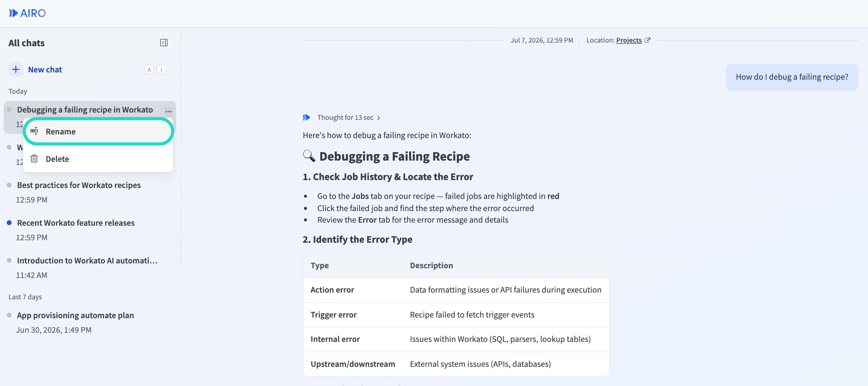Click 'External system issues (APIs, databases)' cell
Image resolution: width=868 pixels, height=386 pixels.
click(481, 364)
